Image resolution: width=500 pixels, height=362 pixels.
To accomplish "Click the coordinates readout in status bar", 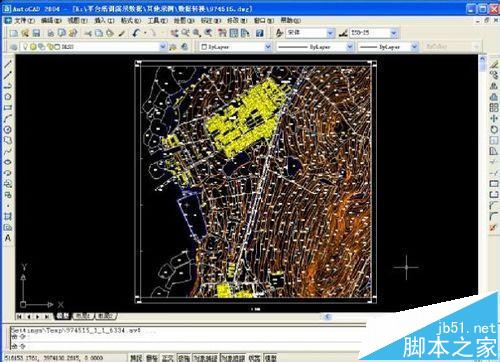I will (x=54, y=358).
